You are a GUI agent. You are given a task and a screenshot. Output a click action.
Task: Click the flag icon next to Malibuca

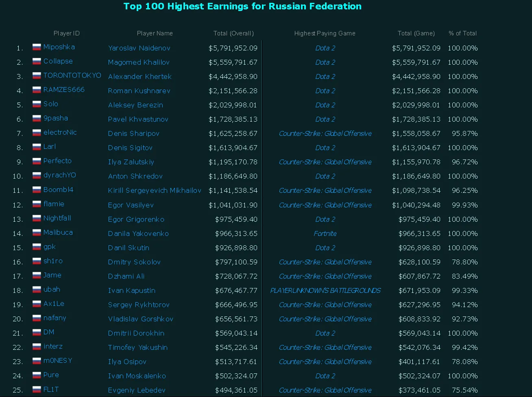(37, 233)
